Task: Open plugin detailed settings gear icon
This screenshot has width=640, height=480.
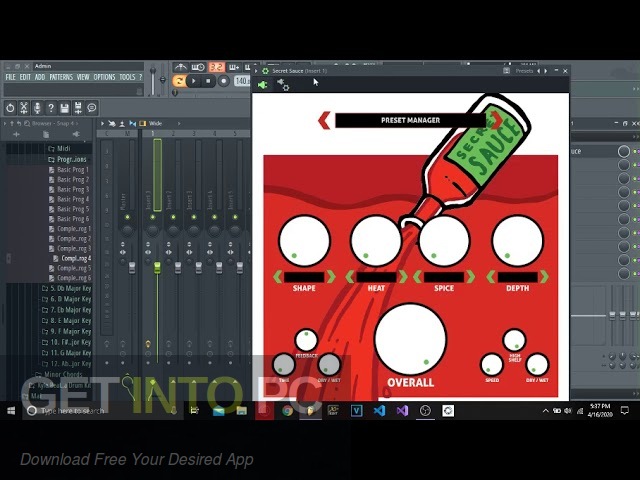Action: [x=283, y=84]
